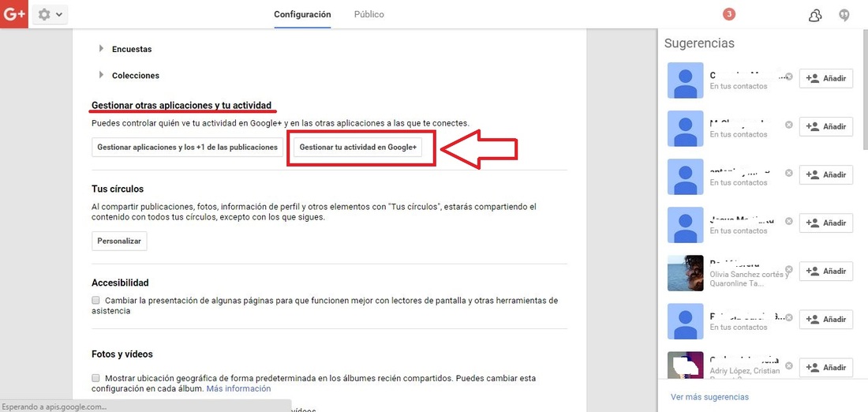The height and width of the screenshot is (412, 868).
Task: Open the Hangouts icon in header
Action: (844, 15)
